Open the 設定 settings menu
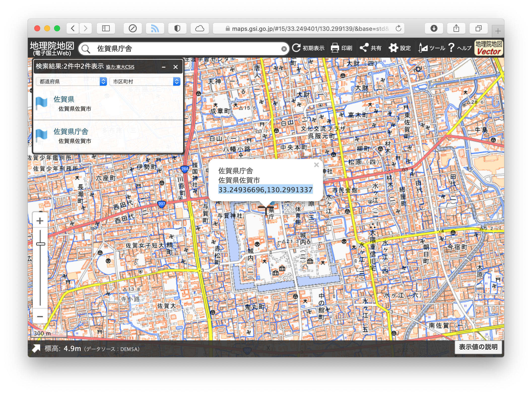The width and height of the screenshot is (532, 394). click(x=400, y=48)
